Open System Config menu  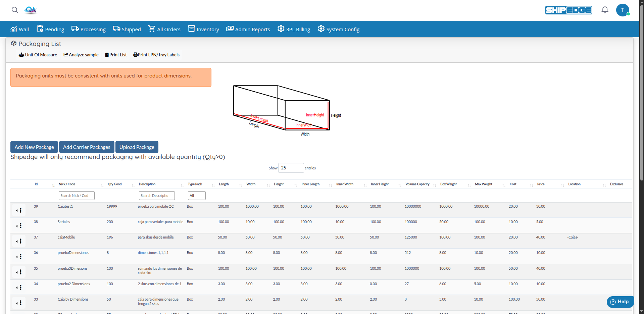[x=339, y=29]
